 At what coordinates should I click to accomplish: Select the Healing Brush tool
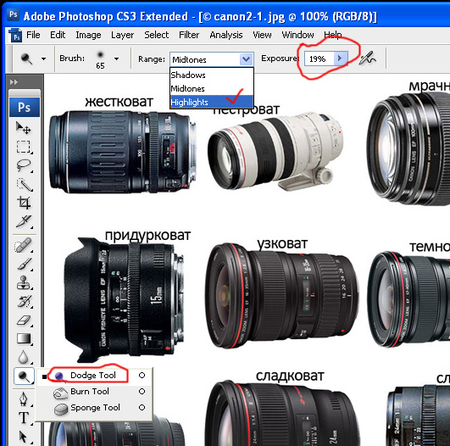pos(24,246)
